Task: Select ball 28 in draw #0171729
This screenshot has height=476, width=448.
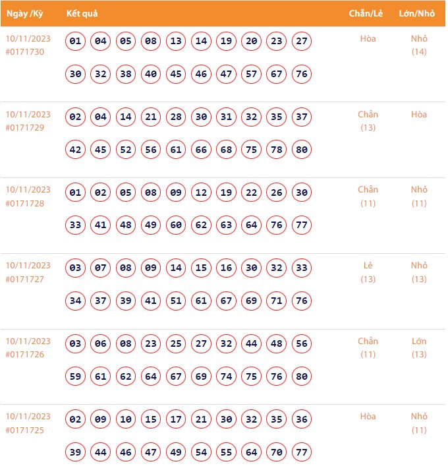Action: [x=176, y=117]
